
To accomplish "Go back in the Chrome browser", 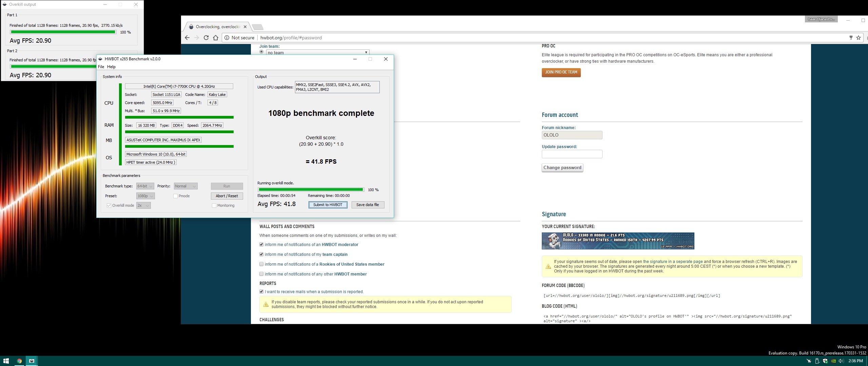I will coord(187,38).
